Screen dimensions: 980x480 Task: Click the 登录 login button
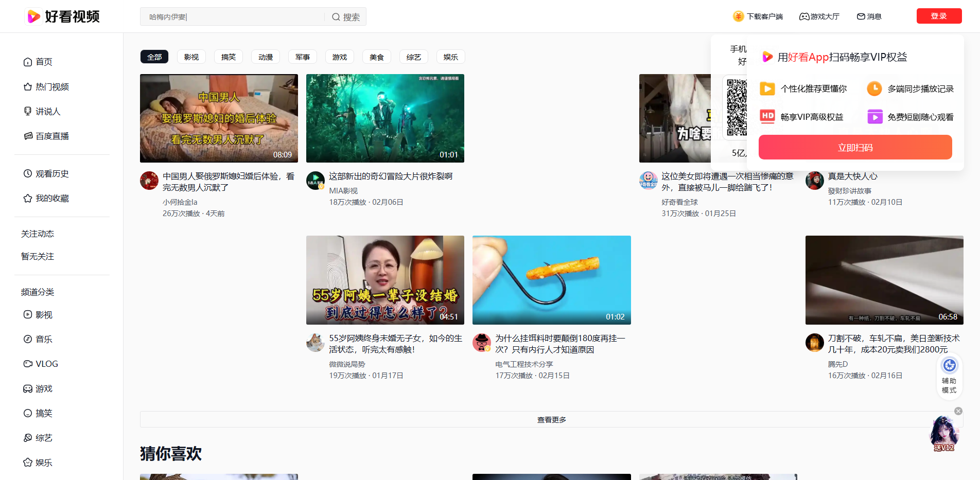coord(938,15)
